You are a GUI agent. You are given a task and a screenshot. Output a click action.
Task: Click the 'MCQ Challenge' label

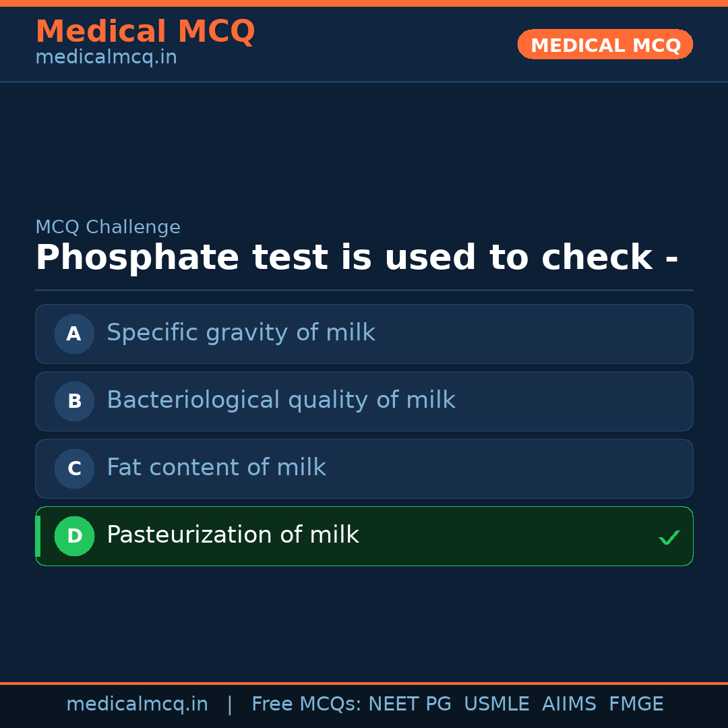click(108, 228)
